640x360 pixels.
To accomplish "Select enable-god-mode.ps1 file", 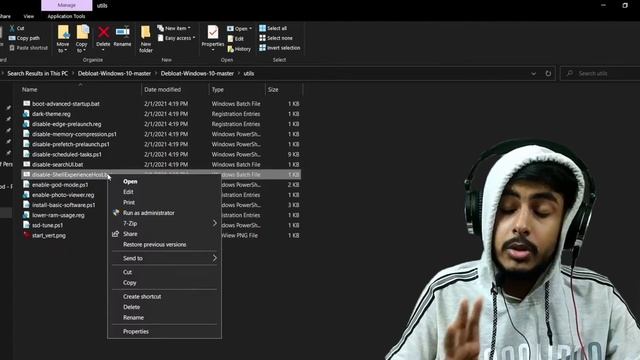I will pyautogui.click(x=60, y=185).
